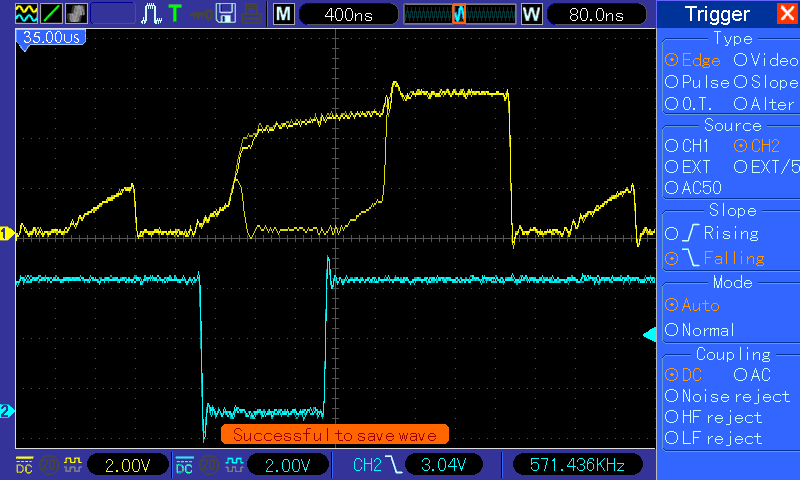Screen dimensions: 800x480
Task: Click the M main timebase icon
Action: pos(285,15)
